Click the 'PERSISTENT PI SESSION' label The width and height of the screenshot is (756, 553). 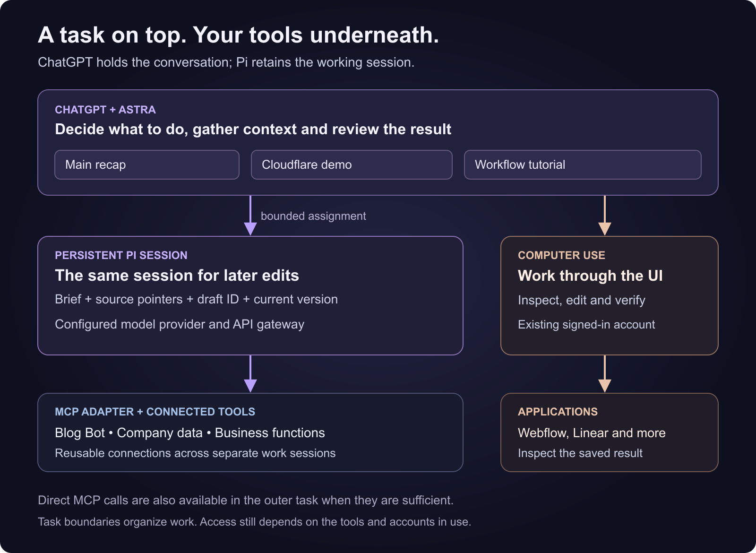click(121, 255)
